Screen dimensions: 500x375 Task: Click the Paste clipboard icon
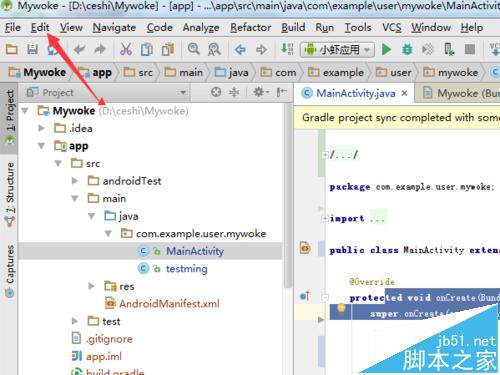click(168, 50)
